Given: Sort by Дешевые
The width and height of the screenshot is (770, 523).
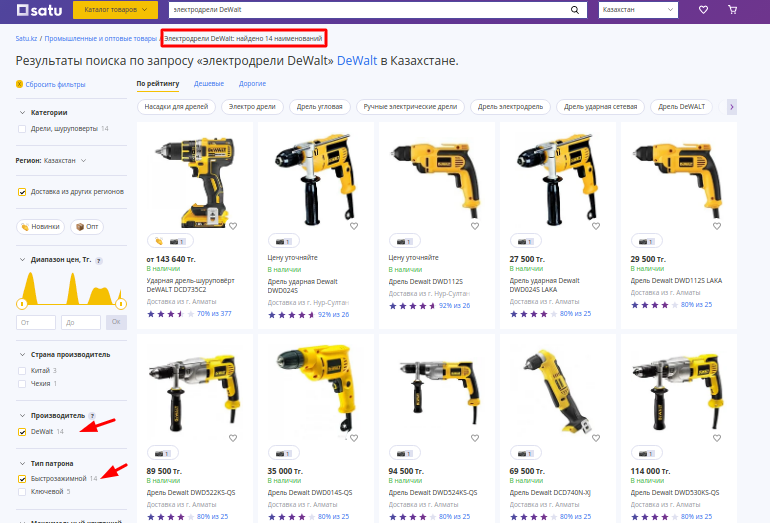Looking at the screenshot, I should click(209, 83).
